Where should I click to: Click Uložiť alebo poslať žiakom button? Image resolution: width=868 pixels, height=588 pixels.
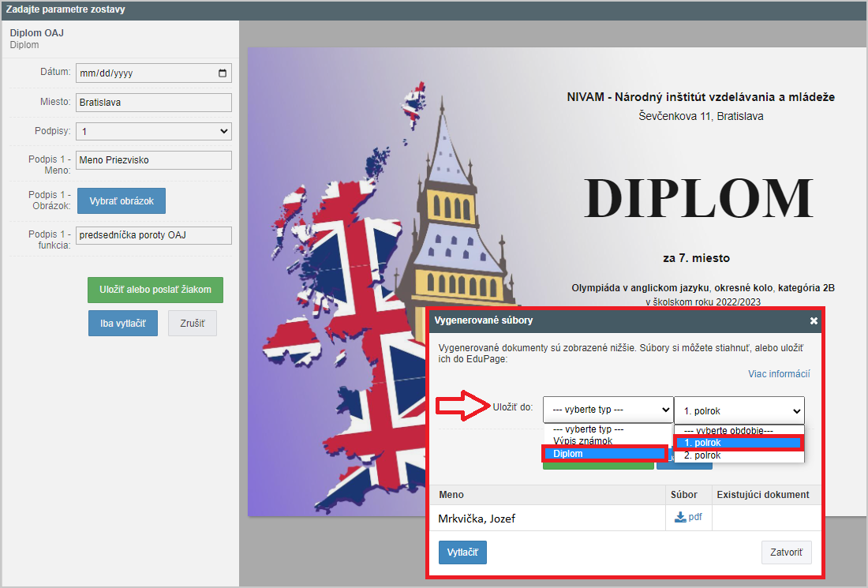155,290
